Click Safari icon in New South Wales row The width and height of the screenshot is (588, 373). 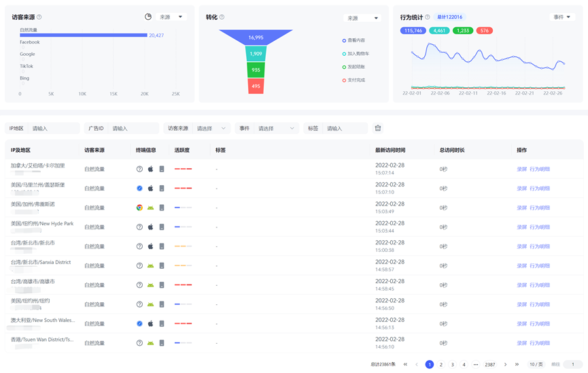(x=139, y=323)
